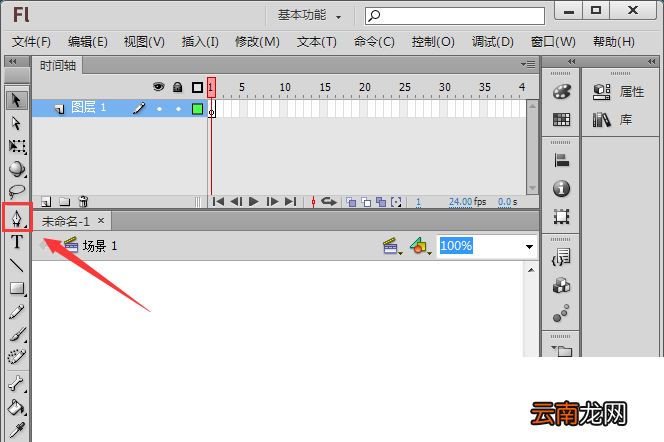Select the Line tool
The width and height of the screenshot is (664, 442).
(x=17, y=265)
